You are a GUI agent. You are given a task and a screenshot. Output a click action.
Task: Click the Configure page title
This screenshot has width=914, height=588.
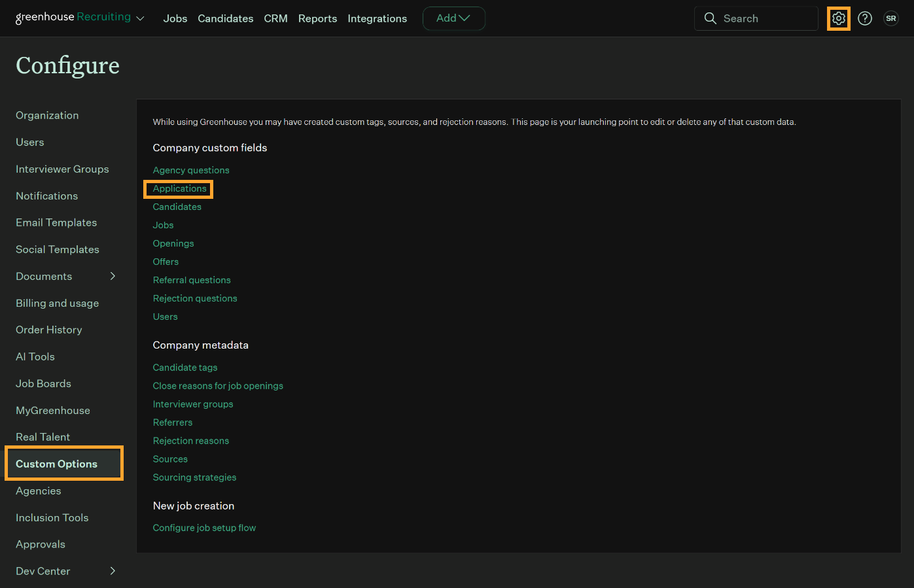pyautogui.click(x=67, y=65)
